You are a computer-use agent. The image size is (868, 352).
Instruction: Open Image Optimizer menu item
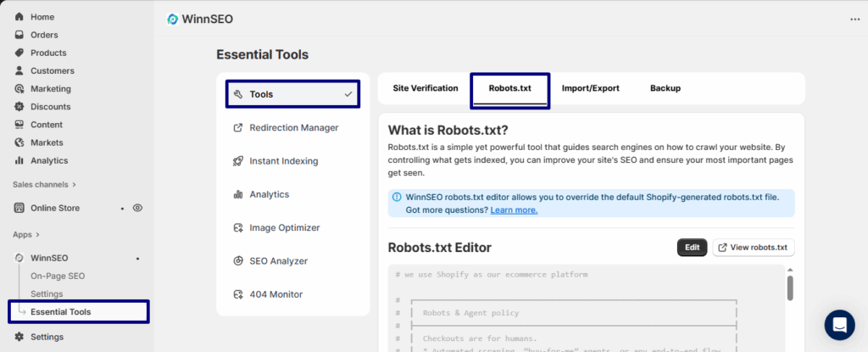click(x=292, y=228)
